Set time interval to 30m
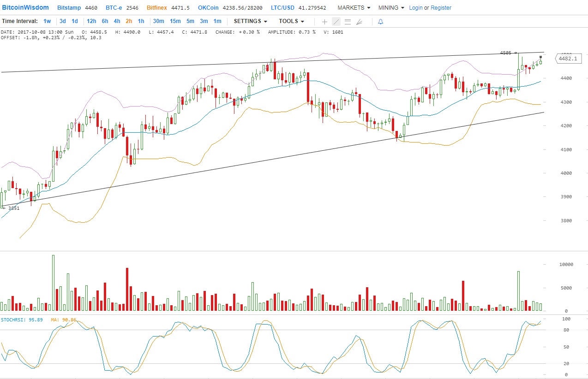This screenshot has width=588, height=379. click(158, 21)
